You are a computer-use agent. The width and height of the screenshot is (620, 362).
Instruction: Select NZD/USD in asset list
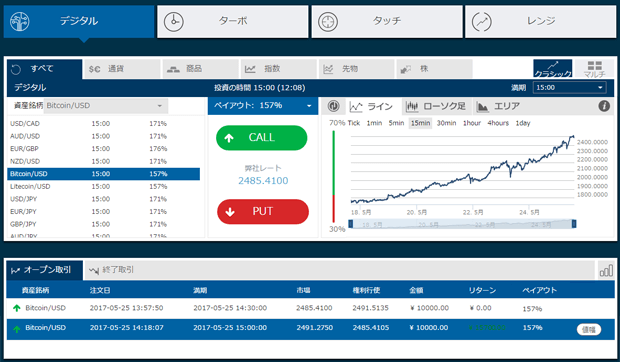(x=104, y=161)
